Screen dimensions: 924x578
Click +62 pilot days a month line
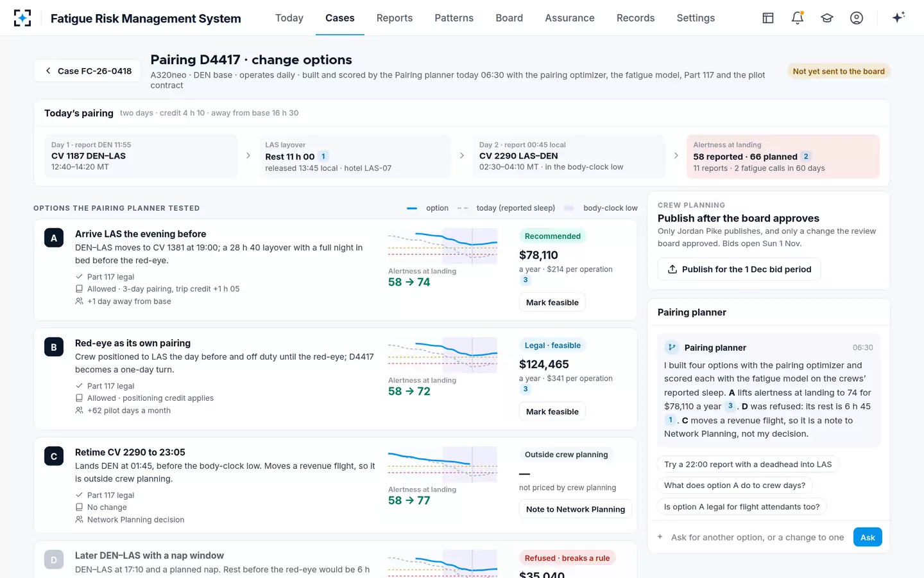click(x=123, y=410)
